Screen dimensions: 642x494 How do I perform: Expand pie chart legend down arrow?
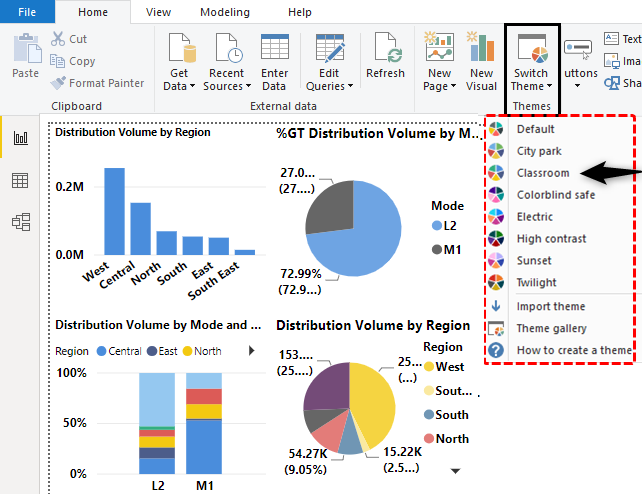[x=455, y=471]
